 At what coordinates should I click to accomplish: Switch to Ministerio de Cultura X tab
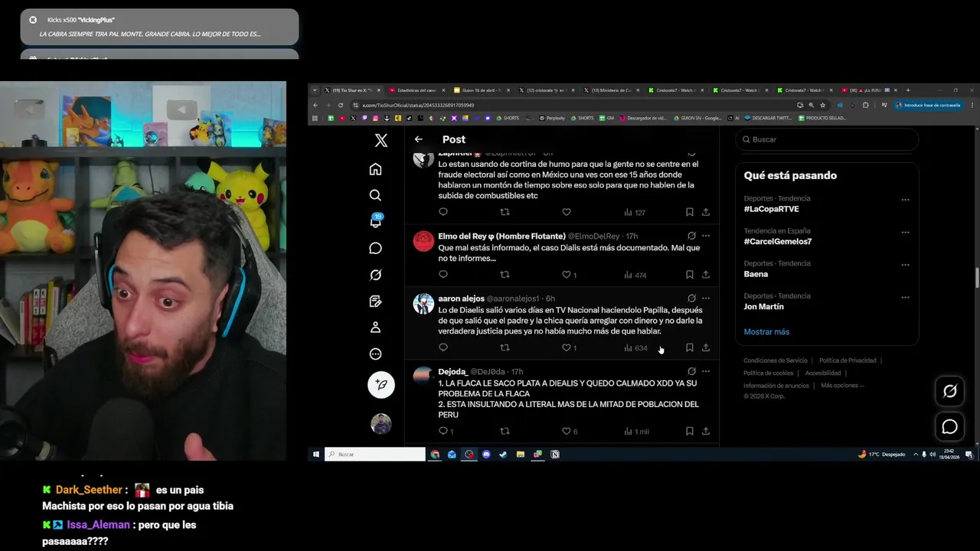[610, 90]
